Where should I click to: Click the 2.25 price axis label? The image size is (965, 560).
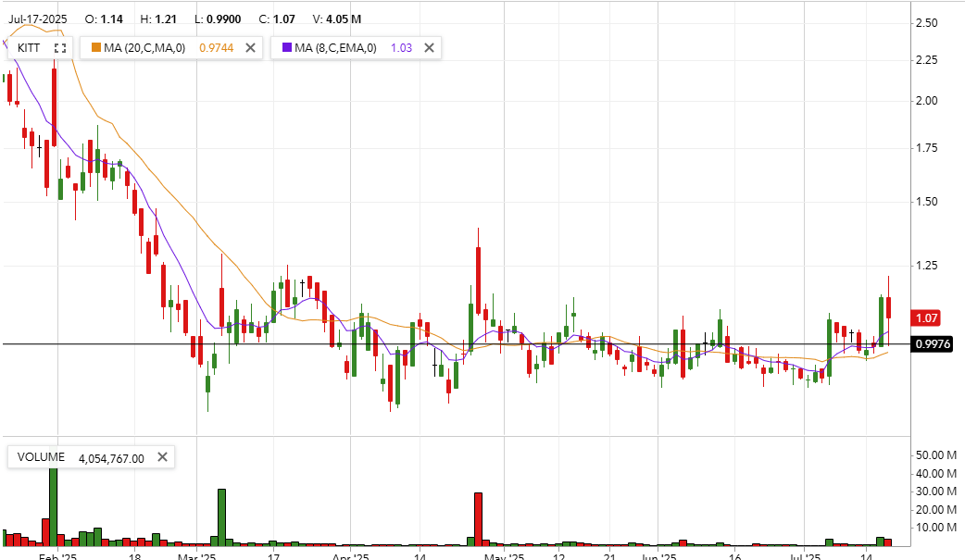point(927,60)
